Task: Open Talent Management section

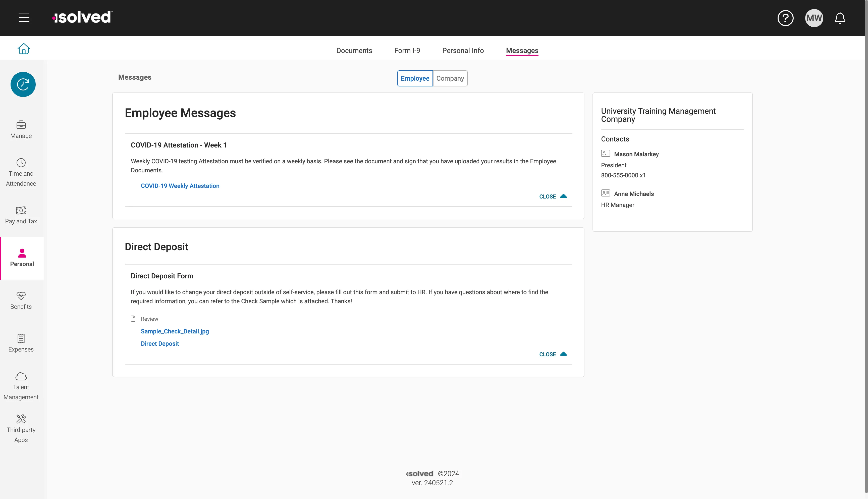Action: point(21,386)
